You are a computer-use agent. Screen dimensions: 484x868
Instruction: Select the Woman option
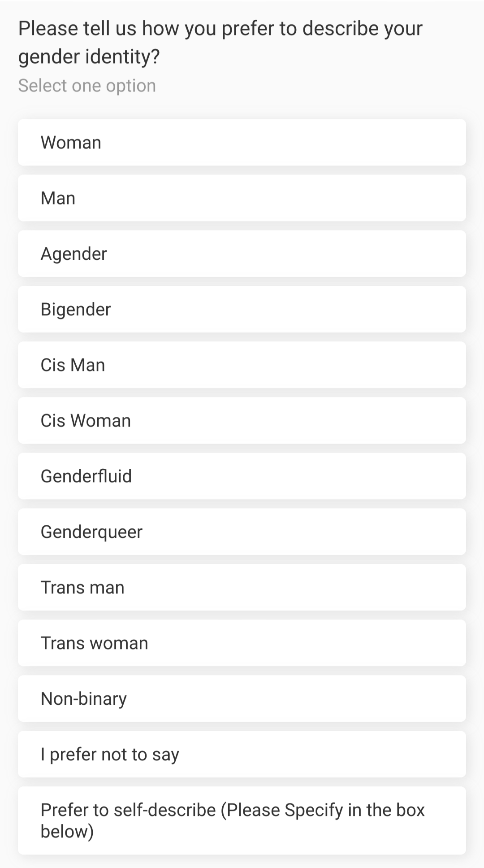[x=242, y=142]
